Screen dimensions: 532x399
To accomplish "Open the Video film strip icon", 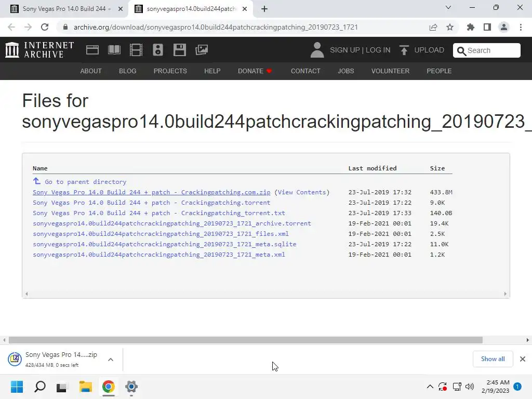I will [x=136, y=50].
